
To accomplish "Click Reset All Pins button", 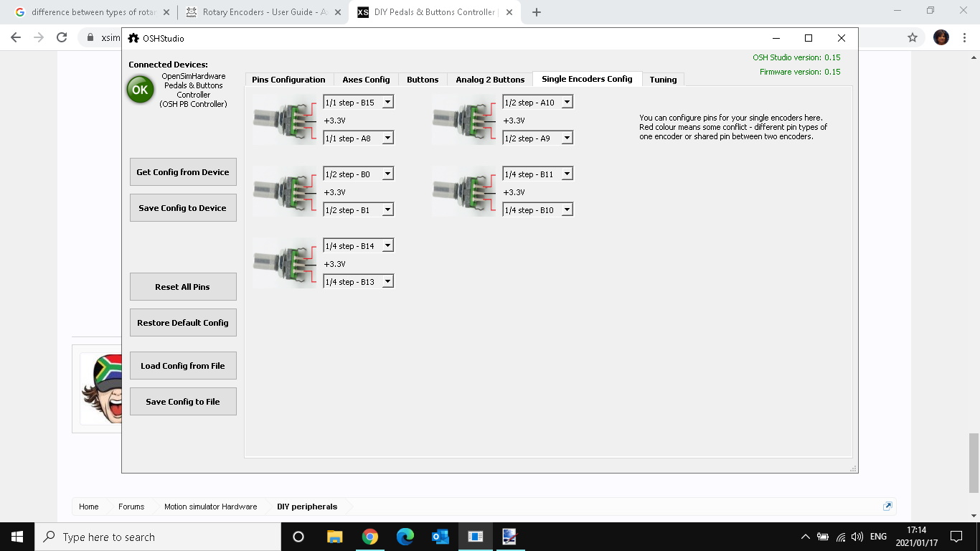I will [x=183, y=287].
